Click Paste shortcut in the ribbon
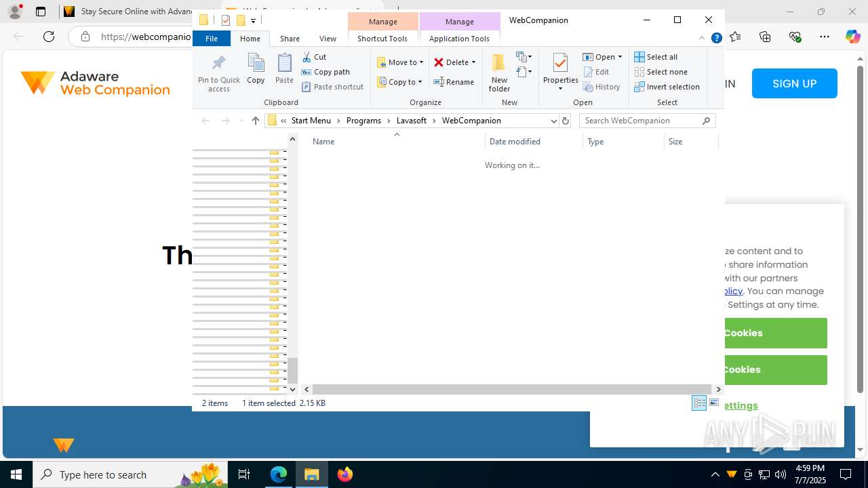868x488 pixels. pyautogui.click(x=332, y=87)
